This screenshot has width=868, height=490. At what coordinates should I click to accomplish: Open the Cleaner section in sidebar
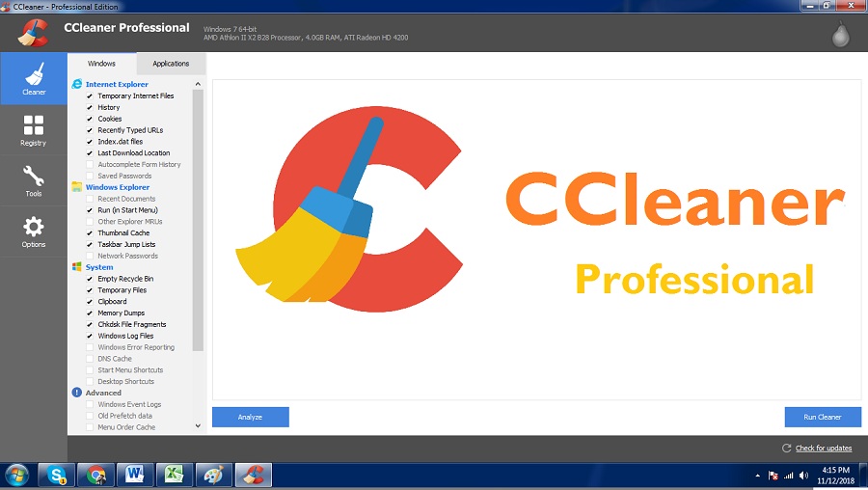34,79
